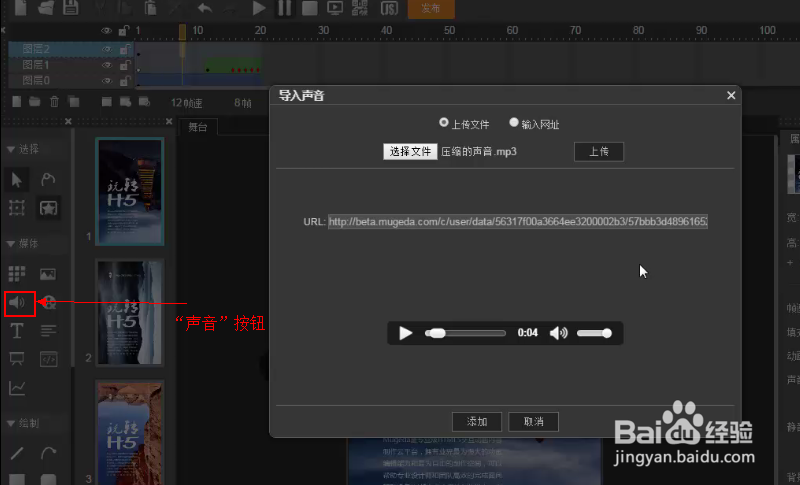Click the 选择文件 choose file button

tap(410, 151)
